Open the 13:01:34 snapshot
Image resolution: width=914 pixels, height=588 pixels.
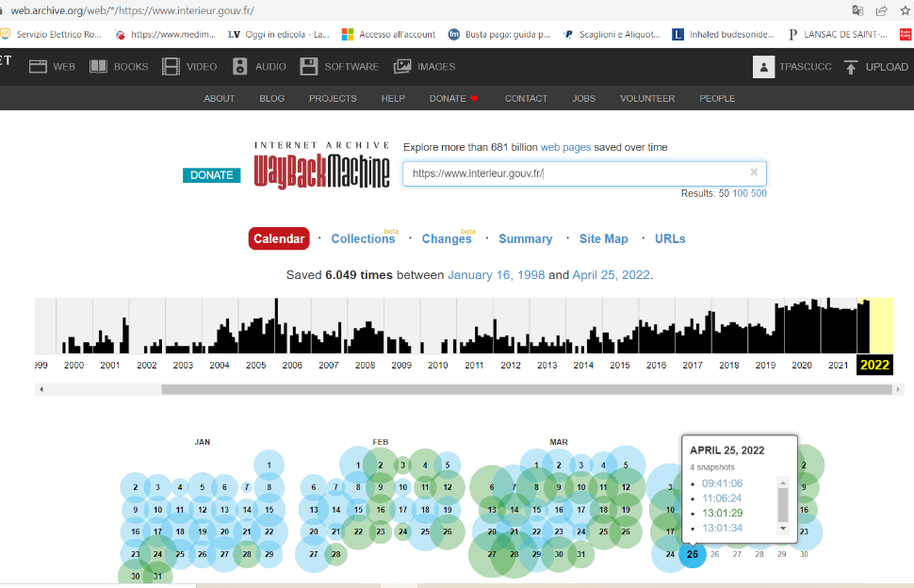click(x=722, y=528)
